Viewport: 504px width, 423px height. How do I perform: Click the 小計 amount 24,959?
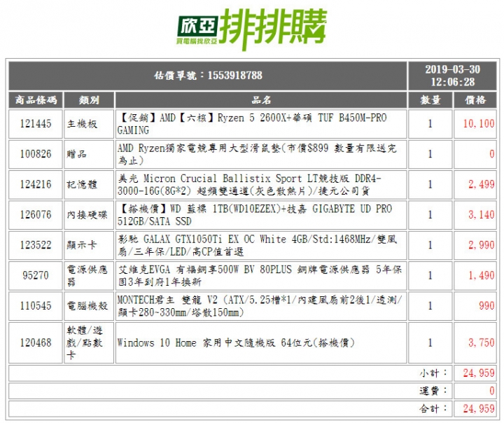(x=479, y=373)
